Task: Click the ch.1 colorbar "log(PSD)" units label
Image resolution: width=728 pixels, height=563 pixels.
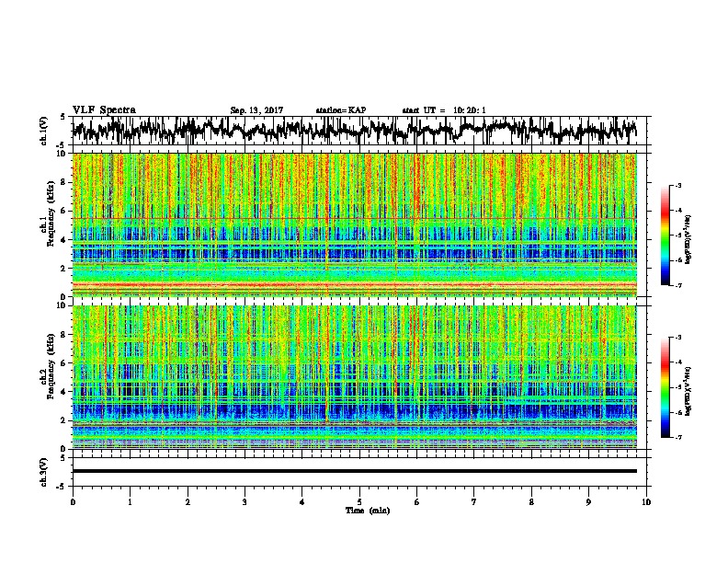Action: 688,239
